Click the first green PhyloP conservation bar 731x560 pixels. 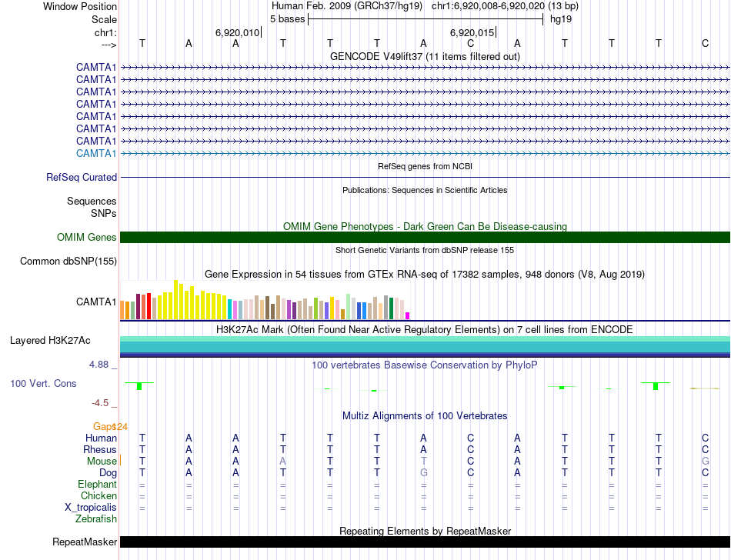(x=139, y=386)
